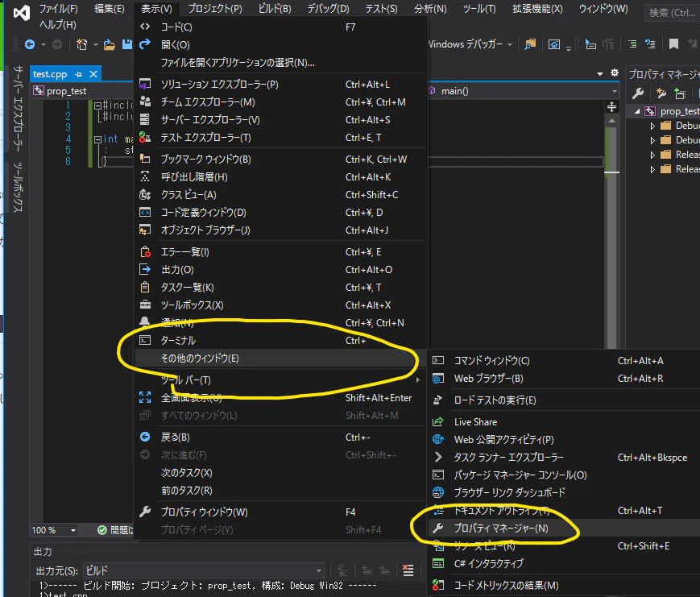700x597 pixels.
Task: Open the main() member dropdown
Action: [615, 91]
